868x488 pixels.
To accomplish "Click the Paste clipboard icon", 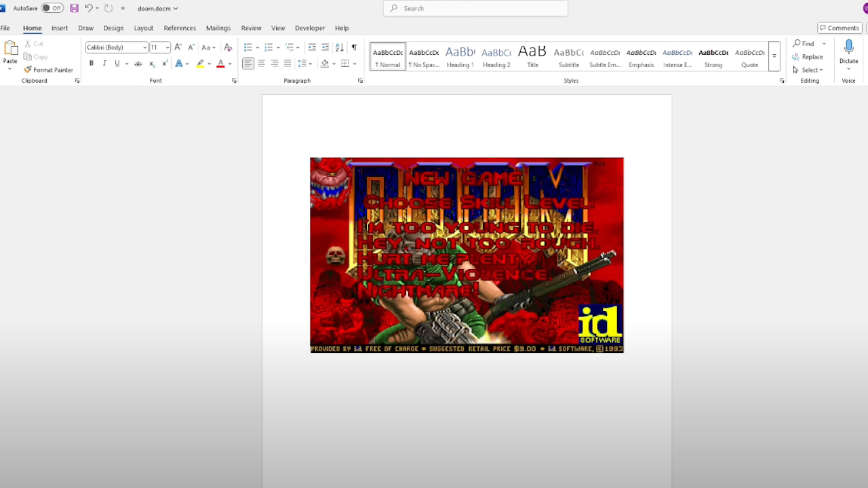I will (x=10, y=47).
